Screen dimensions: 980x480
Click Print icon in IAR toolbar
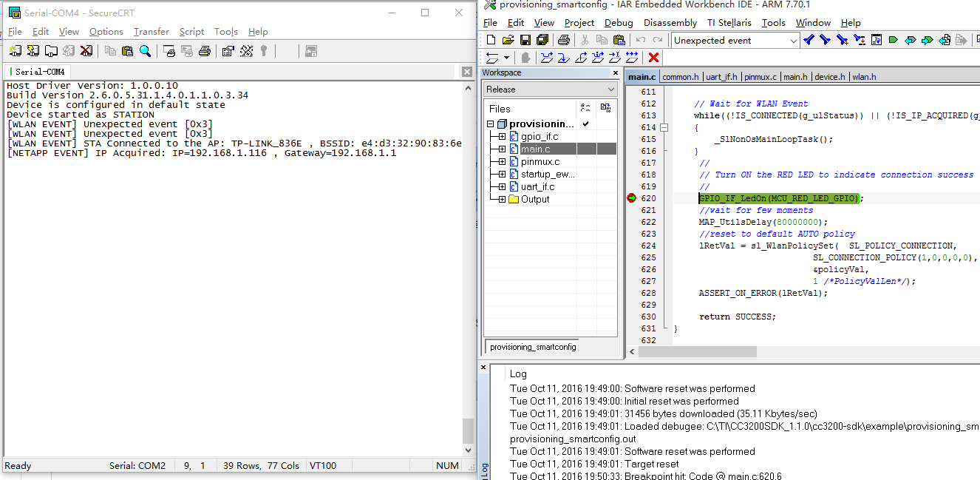pyautogui.click(x=563, y=40)
